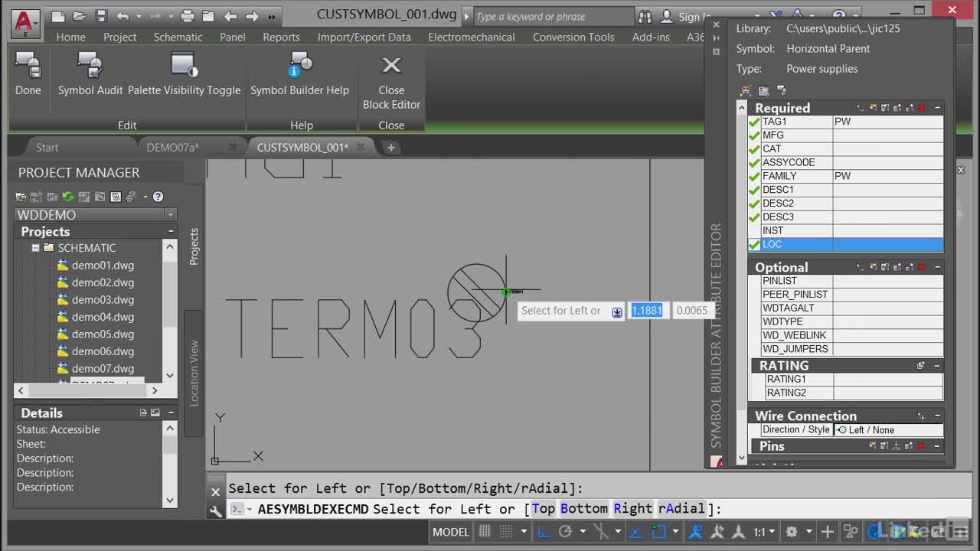Viewport: 980px width, 551px height.
Task: Click Close Block Editor
Action: click(x=391, y=82)
